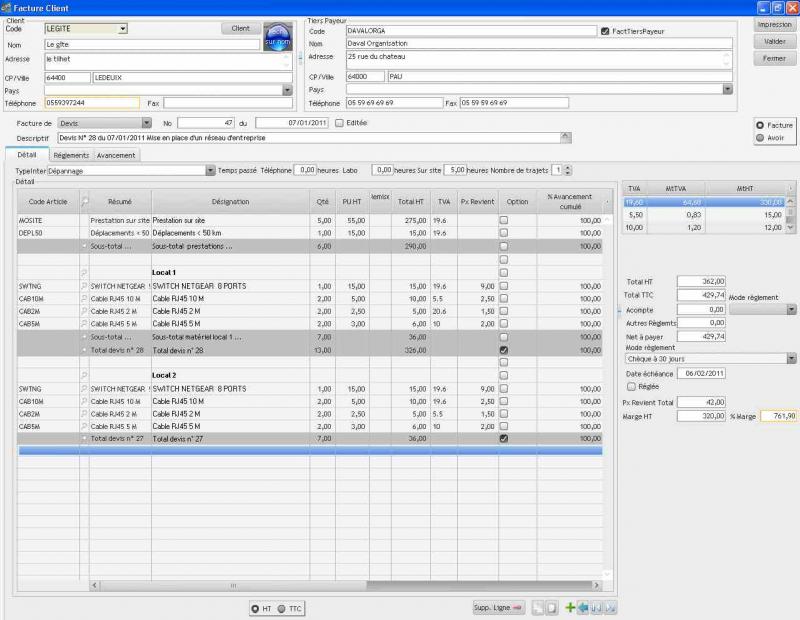The width and height of the screenshot is (800, 620).
Task: Click magnifier on the 'Total devis n° 28' row
Action: (x=84, y=351)
